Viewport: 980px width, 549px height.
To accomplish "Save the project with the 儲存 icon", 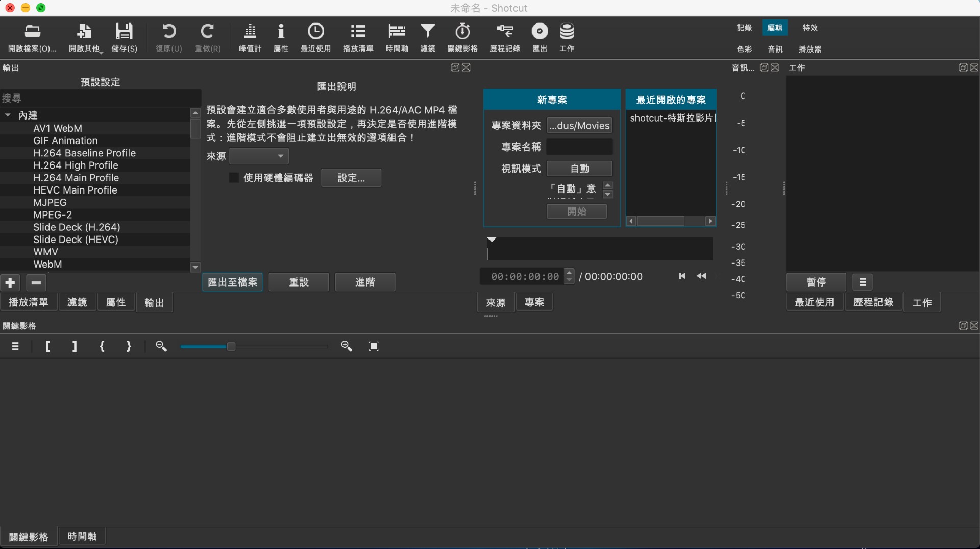I will 124,37.
